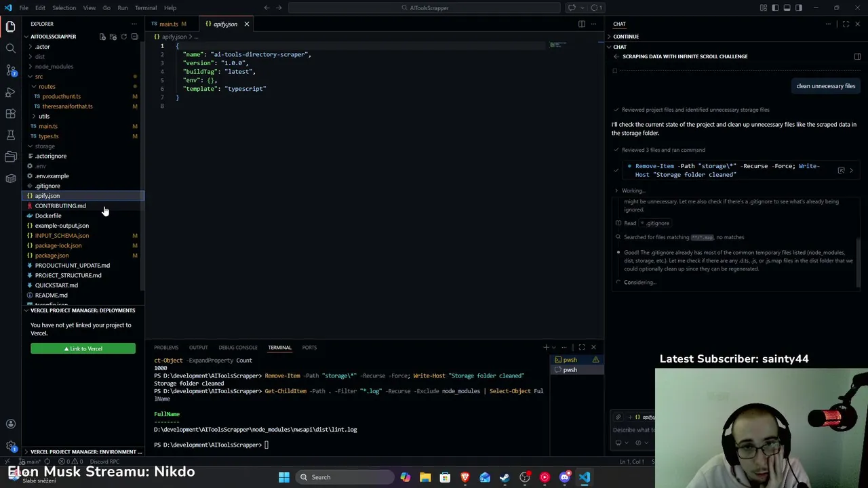Screen dimensions: 868x488
Task: Click New Folder icon in Explorer header
Action: point(113,37)
